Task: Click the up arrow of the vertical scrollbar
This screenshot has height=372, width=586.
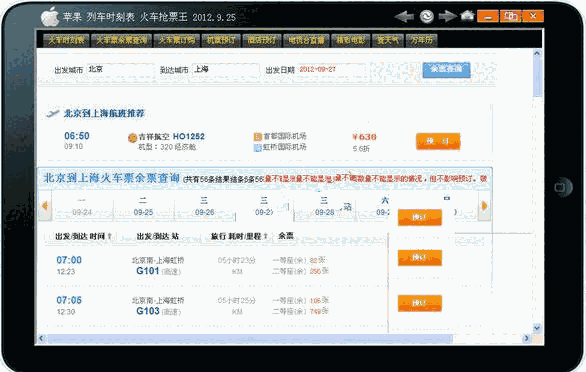Action: 537,53
